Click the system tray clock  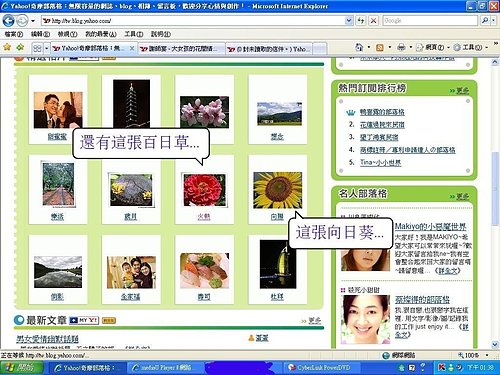pos(480,368)
